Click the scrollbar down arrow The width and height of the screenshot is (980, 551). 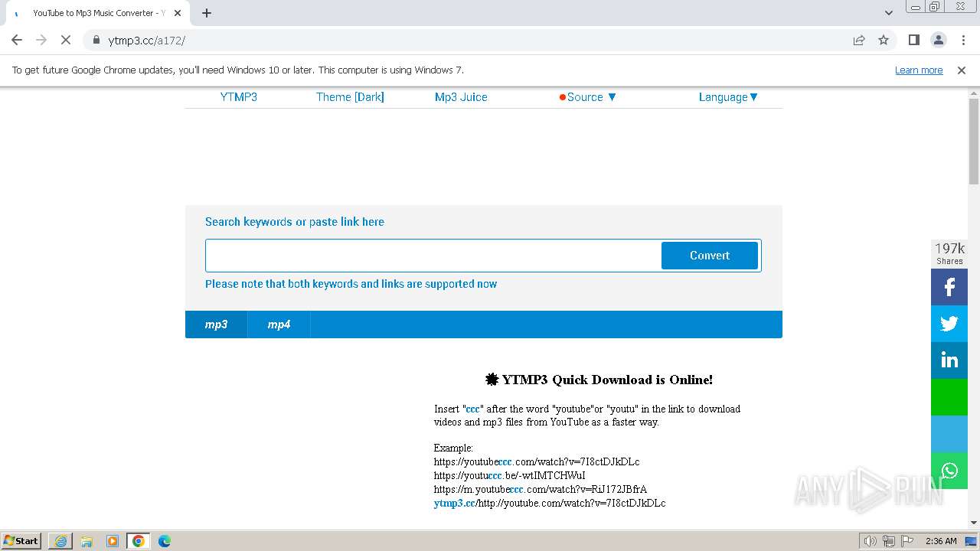(x=974, y=523)
